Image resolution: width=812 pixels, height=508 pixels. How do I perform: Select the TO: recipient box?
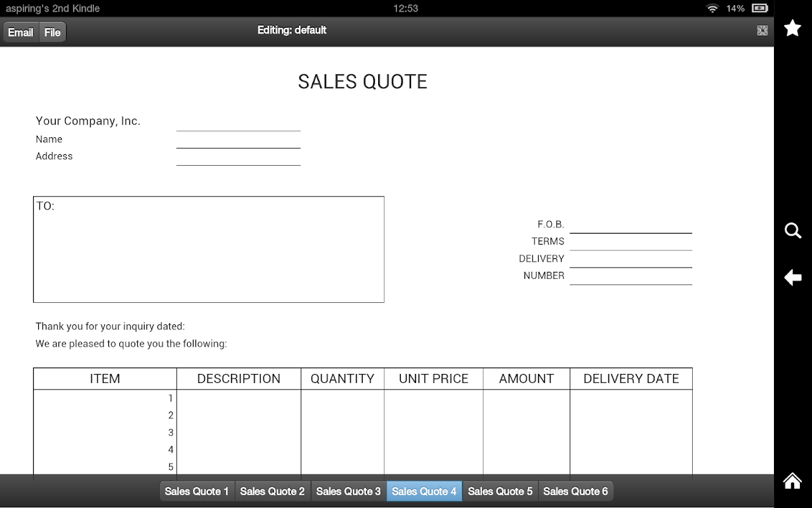click(209, 250)
